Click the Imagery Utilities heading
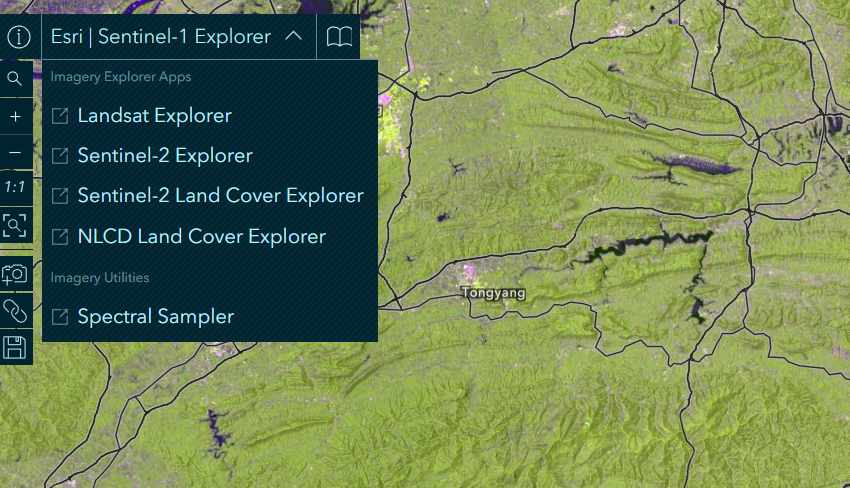The image size is (850, 488). (100, 278)
